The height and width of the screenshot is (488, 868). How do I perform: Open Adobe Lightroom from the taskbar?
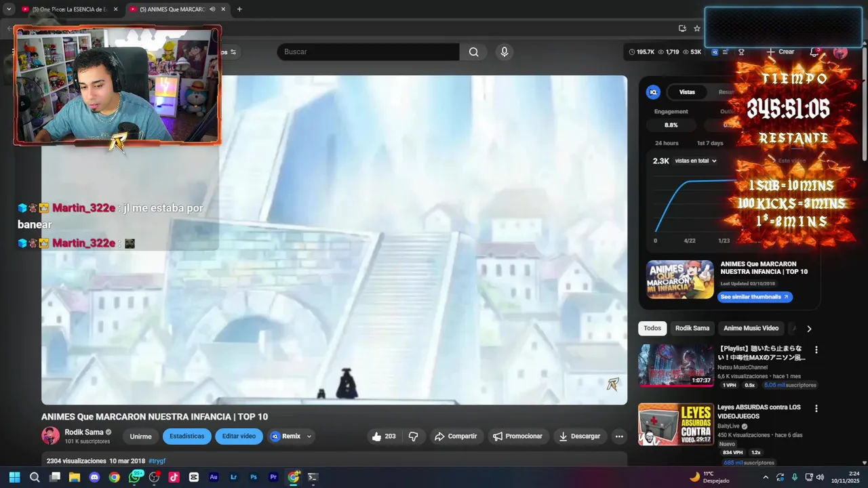tap(233, 477)
